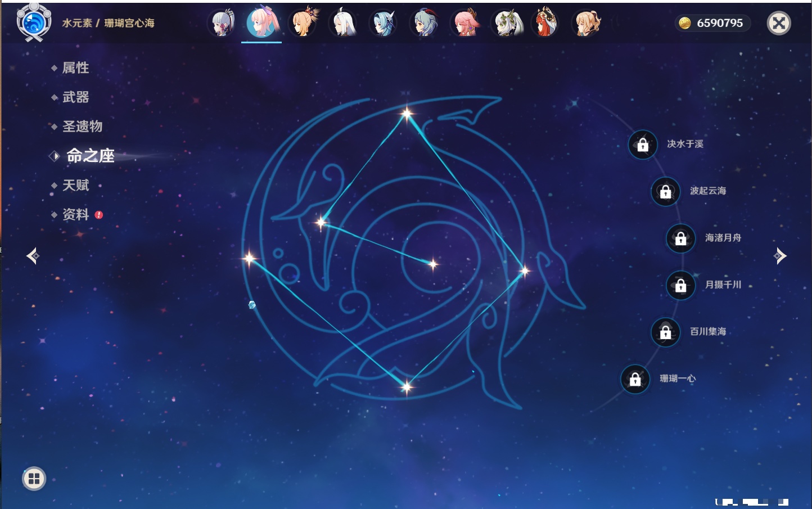This screenshot has width=812, height=509.
Task: Click the bottom star of the constellation
Action: point(407,386)
